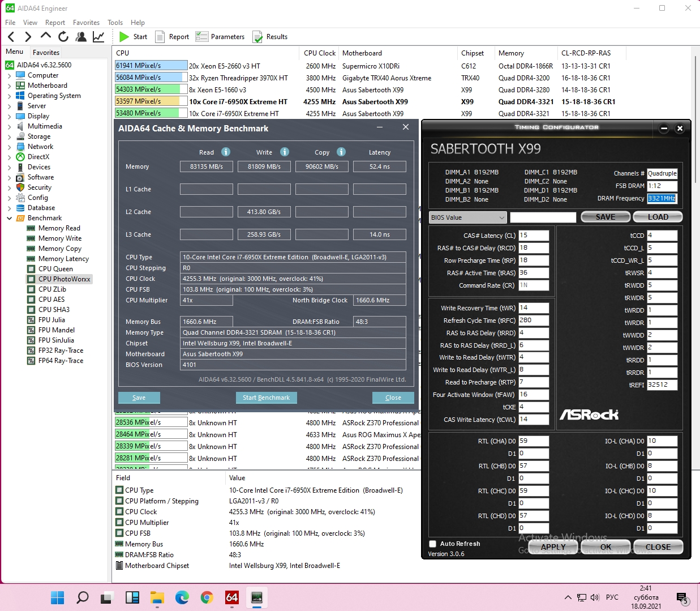
Task: Click the green Start benchmark arrow icon
Action: (x=124, y=37)
